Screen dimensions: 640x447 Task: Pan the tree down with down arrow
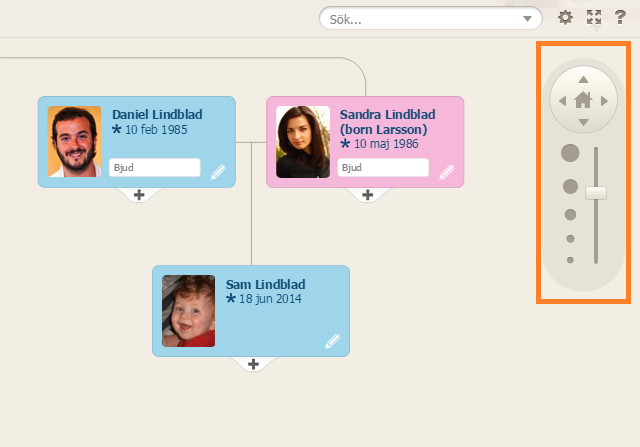coord(583,122)
